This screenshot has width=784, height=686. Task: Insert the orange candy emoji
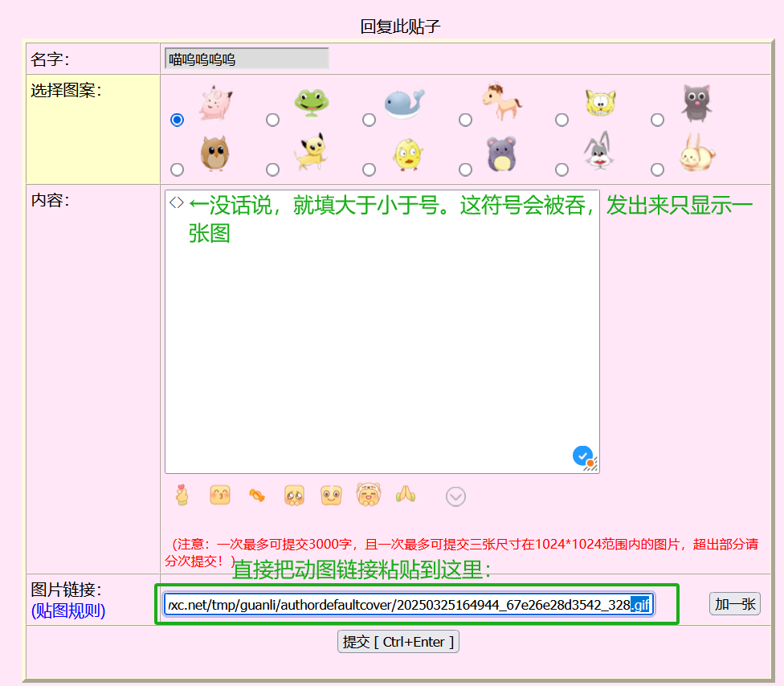coord(257,496)
